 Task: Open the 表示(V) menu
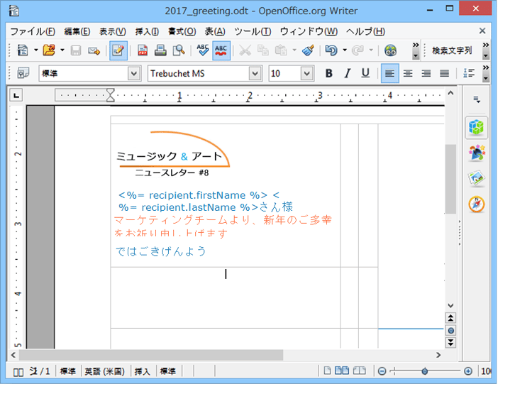(x=113, y=31)
